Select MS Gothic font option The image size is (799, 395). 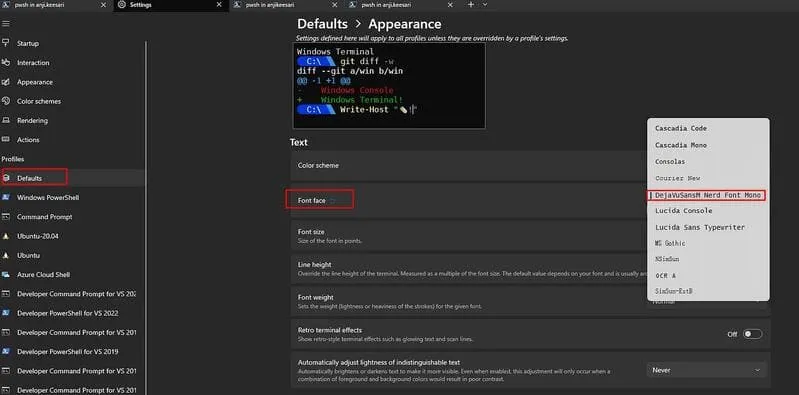708,243
